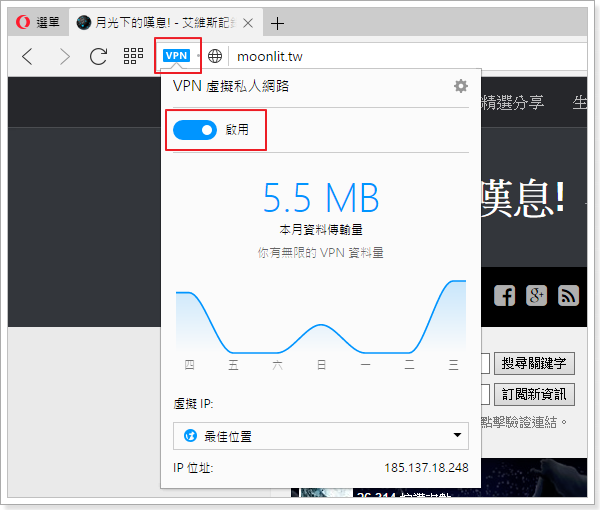Reload the current page
Screen dimensions: 600x510
(98, 57)
